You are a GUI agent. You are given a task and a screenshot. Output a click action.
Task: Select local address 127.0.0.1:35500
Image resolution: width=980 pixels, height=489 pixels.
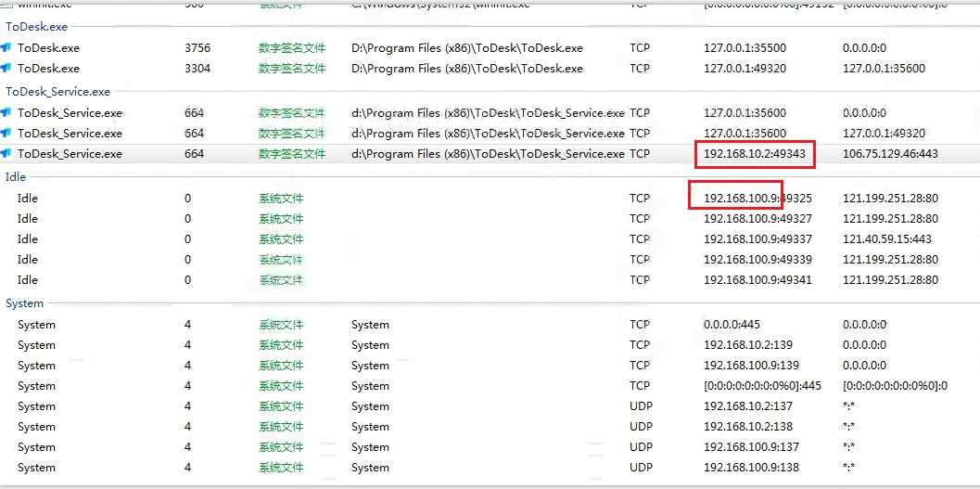tap(745, 47)
